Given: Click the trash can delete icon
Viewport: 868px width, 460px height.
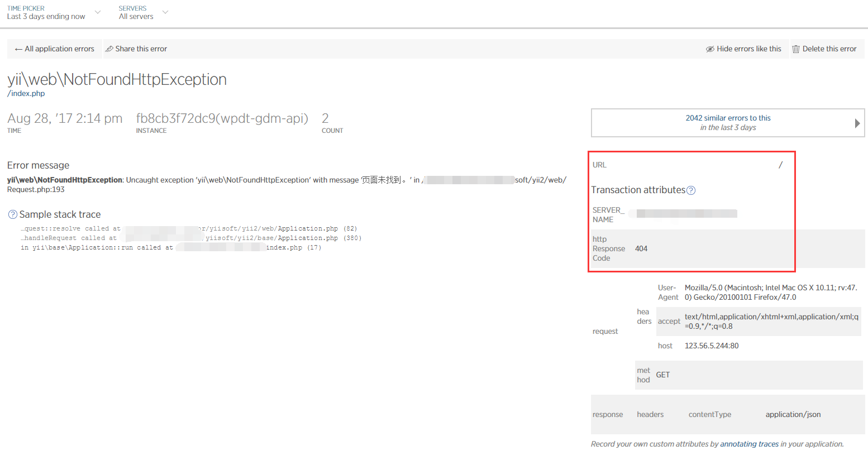Looking at the screenshot, I should [796, 49].
